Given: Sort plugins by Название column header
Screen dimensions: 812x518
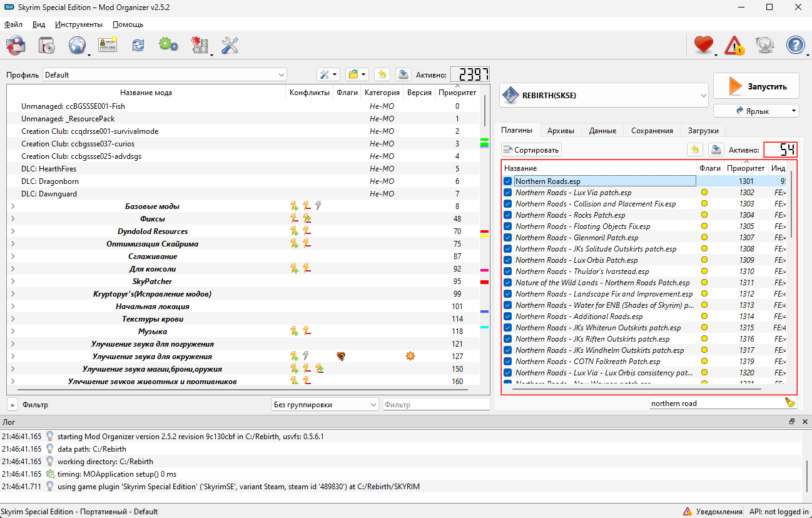Looking at the screenshot, I should (600, 168).
